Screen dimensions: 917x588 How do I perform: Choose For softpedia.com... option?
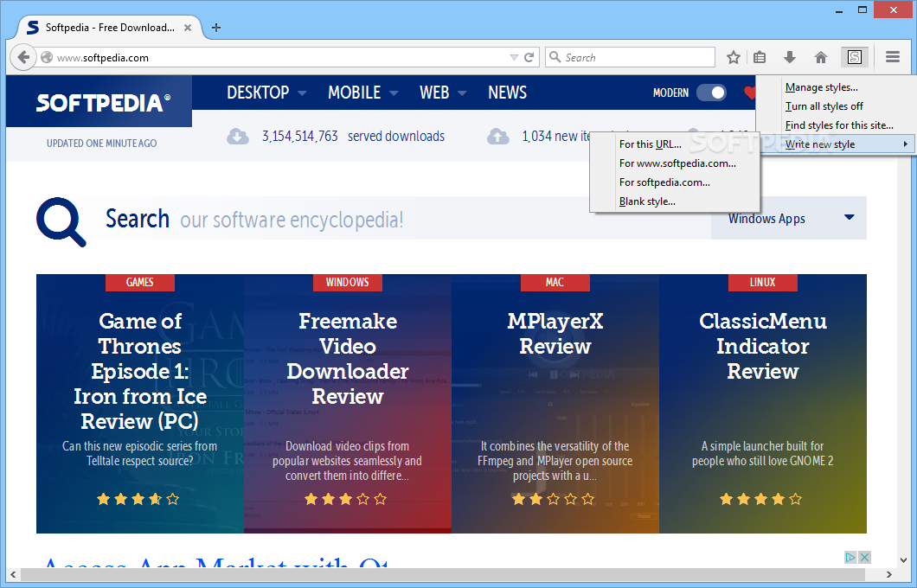click(x=664, y=182)
